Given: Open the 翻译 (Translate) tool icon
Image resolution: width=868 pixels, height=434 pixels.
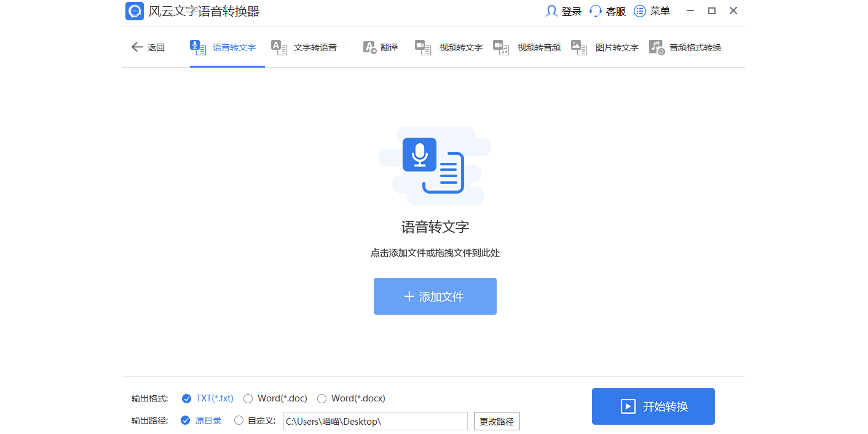Looking at the screenshot, I should (x=369, y=47).
